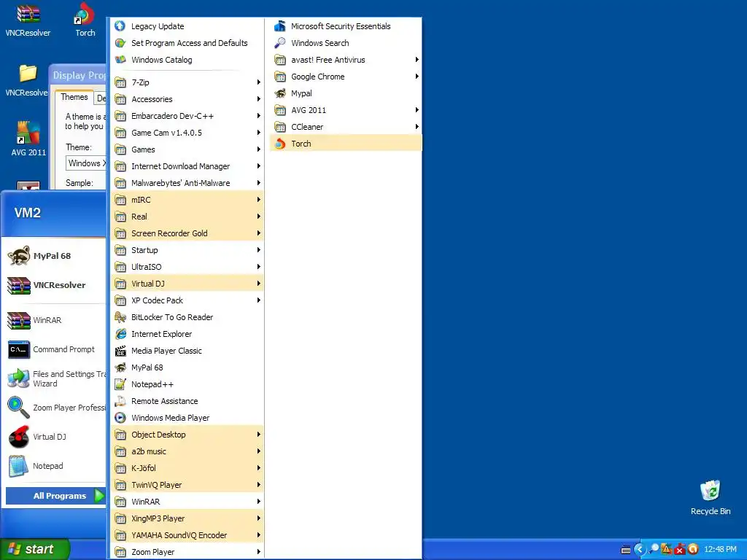Launch Windows Search
The height and width of the screenshot is (560, 747).
345,43
